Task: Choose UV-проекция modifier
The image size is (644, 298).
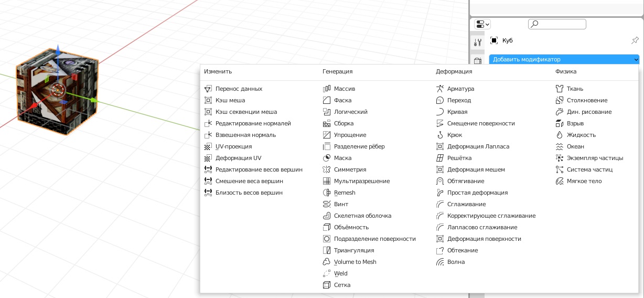Action: point(228,146)
